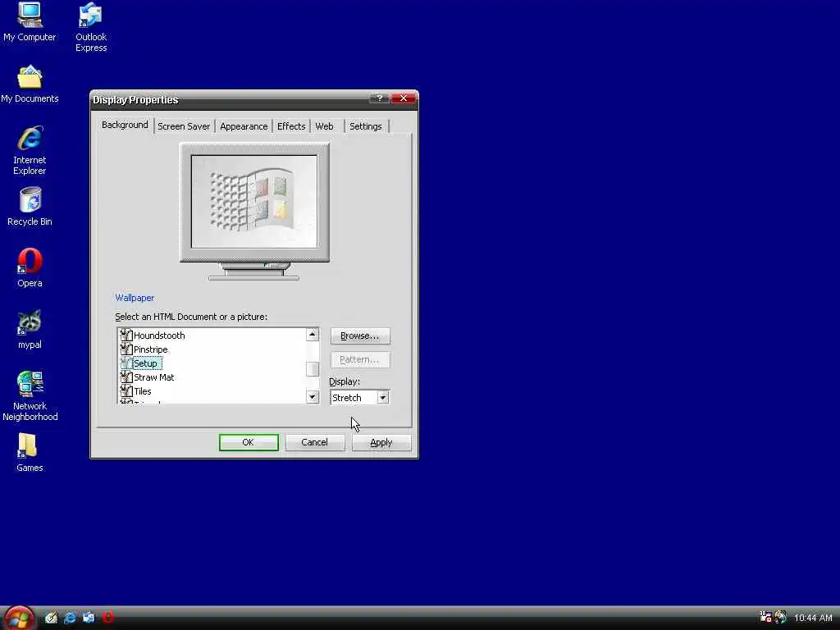
Task: Click the Tiles wallpaper file icon
Action: [x=126, y=390]
